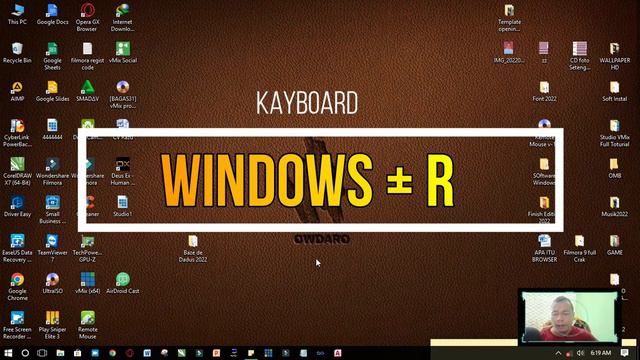Open the Filmora 9 full Crak folder

click(579, 248)
